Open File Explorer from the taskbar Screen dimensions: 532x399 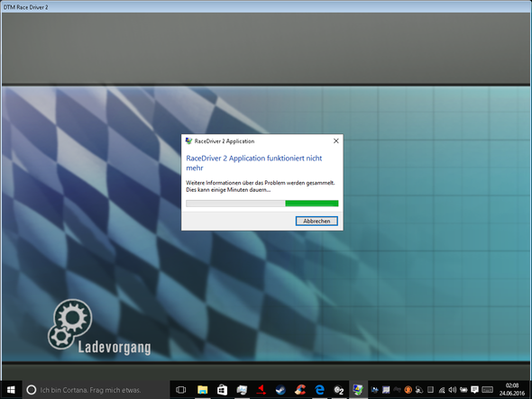coord(203,390)
